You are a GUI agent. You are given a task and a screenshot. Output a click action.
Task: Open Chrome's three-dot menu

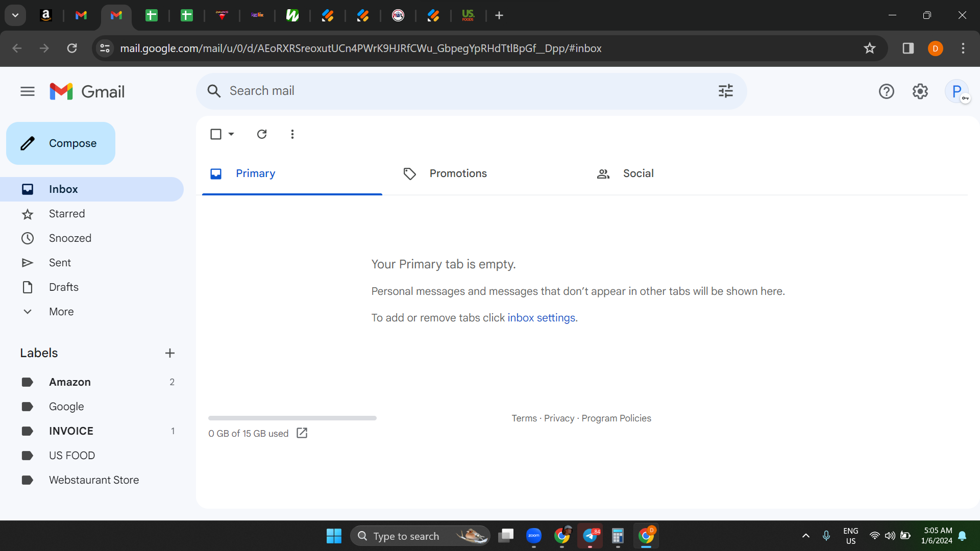coord(963,48)
